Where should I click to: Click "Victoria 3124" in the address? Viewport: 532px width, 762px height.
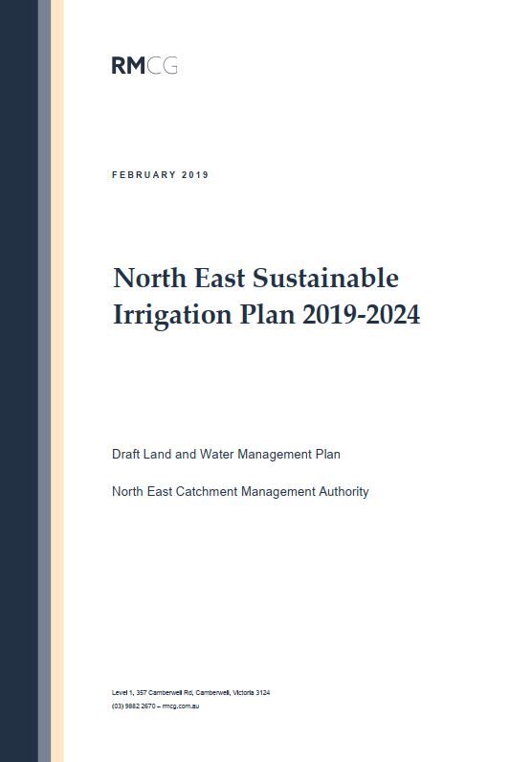[x=252, y=692]
